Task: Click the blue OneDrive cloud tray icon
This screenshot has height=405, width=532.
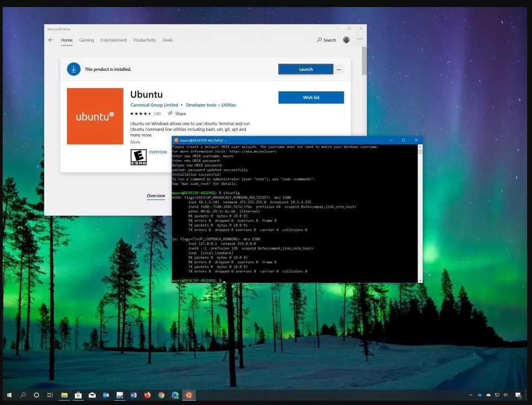Action: [x=480, y=395]
